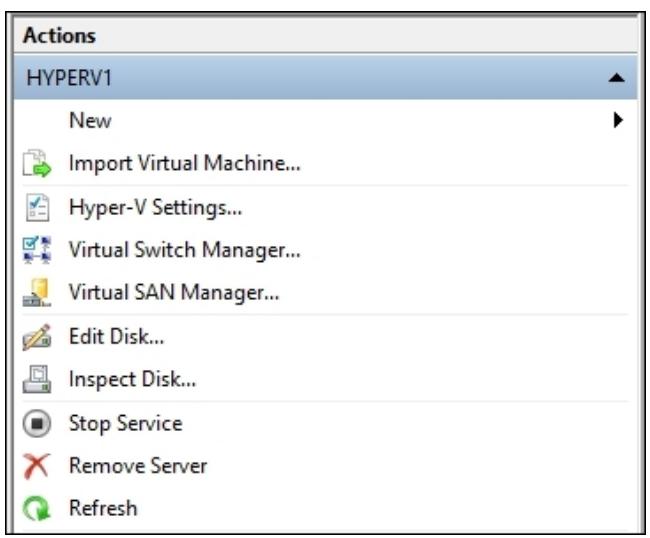Collapse the HYPERV1 section with the up arrow

[x=617, y=78]
